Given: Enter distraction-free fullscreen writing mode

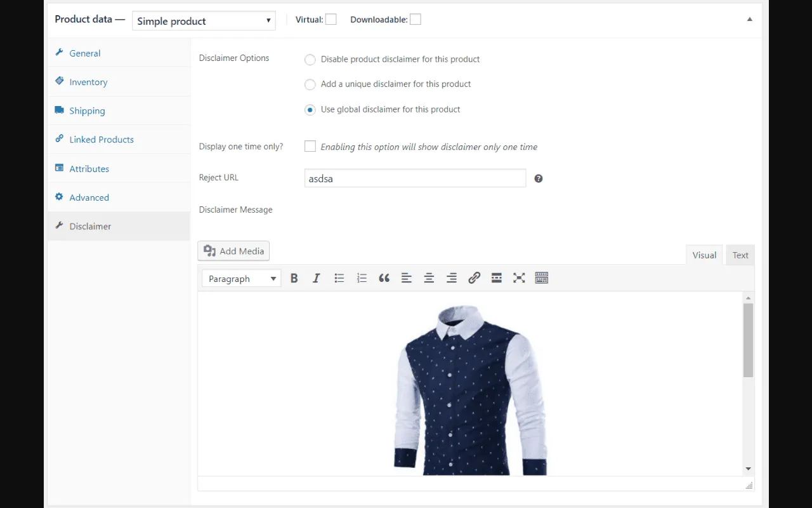Looking at the screenshot, I should coord(519,277).
